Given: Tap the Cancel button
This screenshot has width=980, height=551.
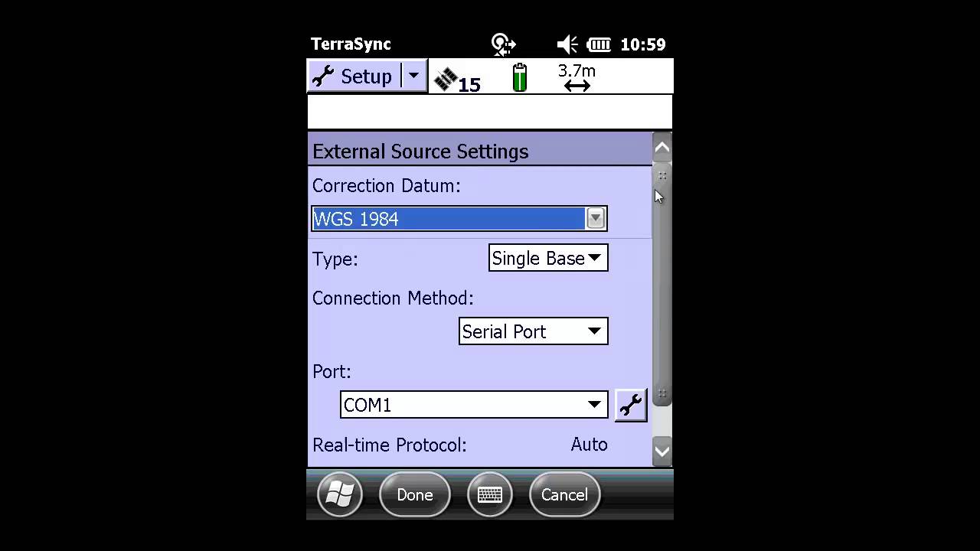Looking at the screenshot, I should [564, 494].
